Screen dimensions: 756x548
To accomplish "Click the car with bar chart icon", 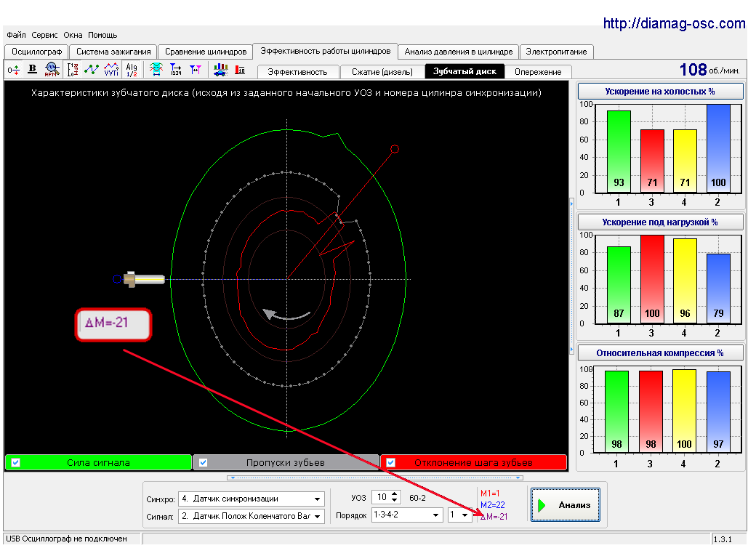I will 221,70.
